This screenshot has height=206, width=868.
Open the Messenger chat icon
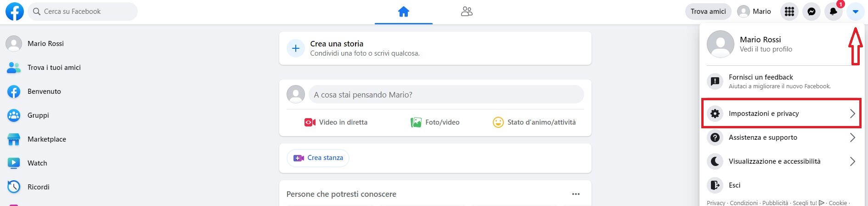(x=812, y=11)
